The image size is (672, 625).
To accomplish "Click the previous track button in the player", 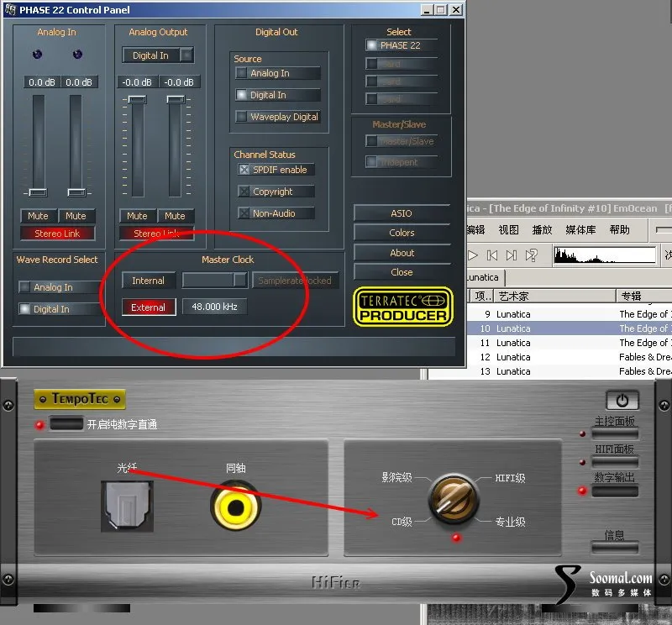I will [492, 255].
